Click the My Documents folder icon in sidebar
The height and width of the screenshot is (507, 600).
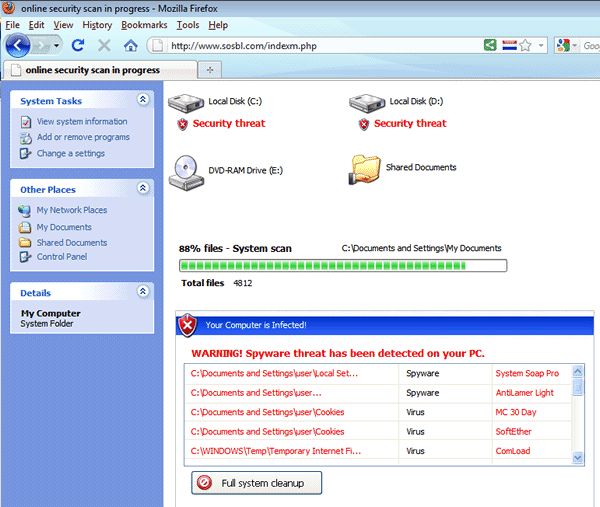coord(25,227)
